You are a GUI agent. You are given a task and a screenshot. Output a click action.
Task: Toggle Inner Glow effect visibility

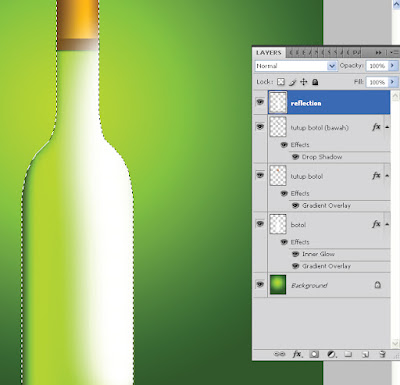pos(295,254)
